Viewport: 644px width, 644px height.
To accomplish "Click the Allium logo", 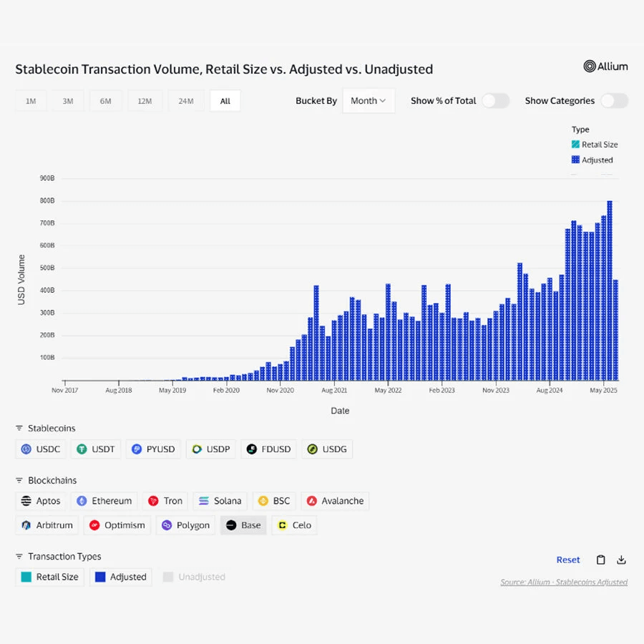I will 606,66.
